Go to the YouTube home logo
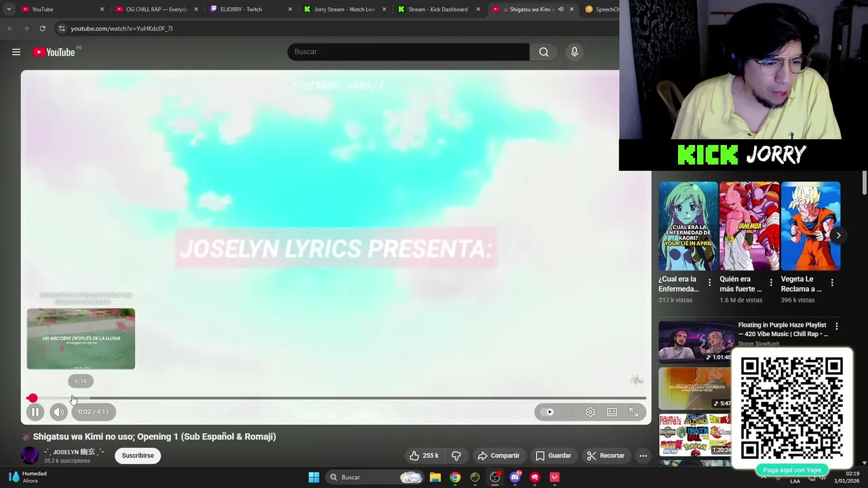This screenshot has height=488, width=868. 54,52
